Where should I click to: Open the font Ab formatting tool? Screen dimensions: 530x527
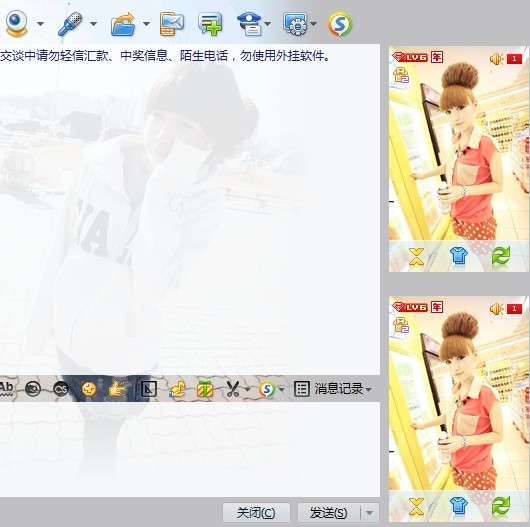6,388
